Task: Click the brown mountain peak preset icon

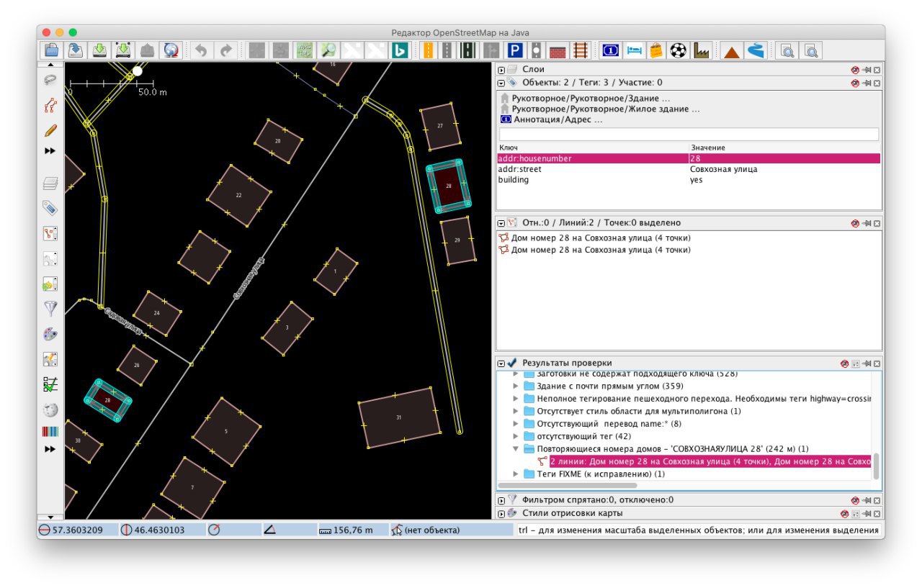Action: coord(732,50)
